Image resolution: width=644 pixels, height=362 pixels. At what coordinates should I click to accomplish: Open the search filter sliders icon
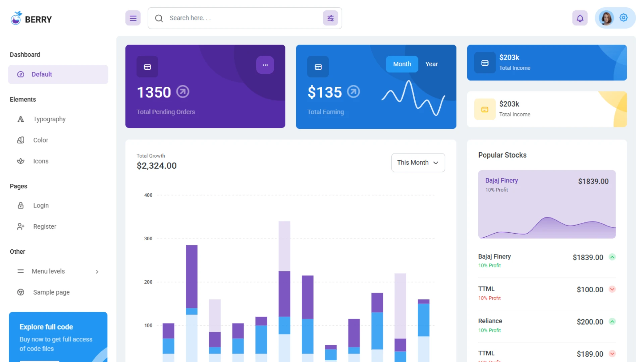330,18
